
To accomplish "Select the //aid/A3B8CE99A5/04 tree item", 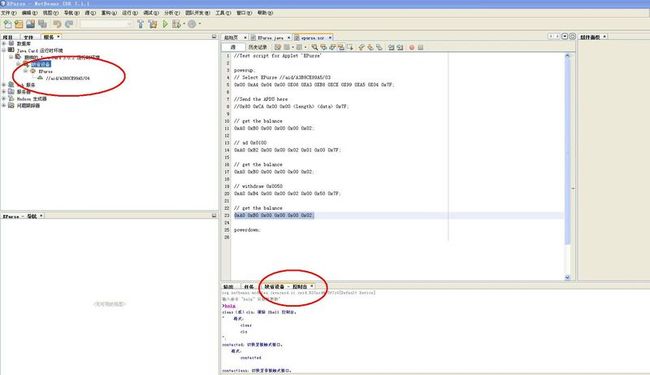I will pos(68,78).
